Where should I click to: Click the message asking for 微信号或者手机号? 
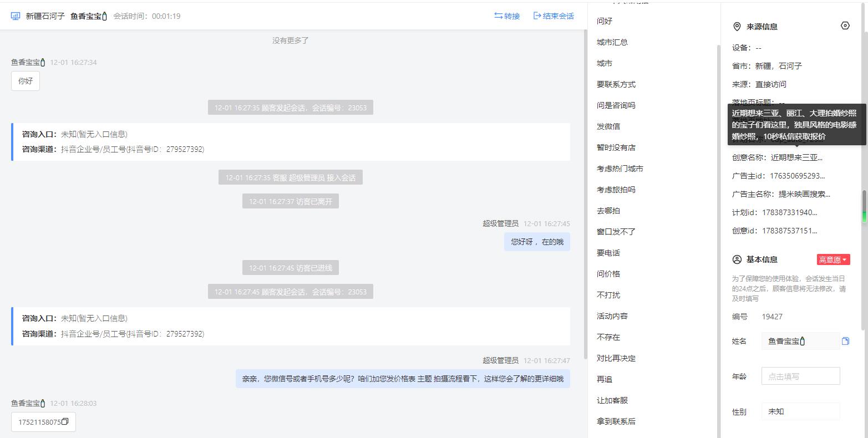click(x=403, y=379)
